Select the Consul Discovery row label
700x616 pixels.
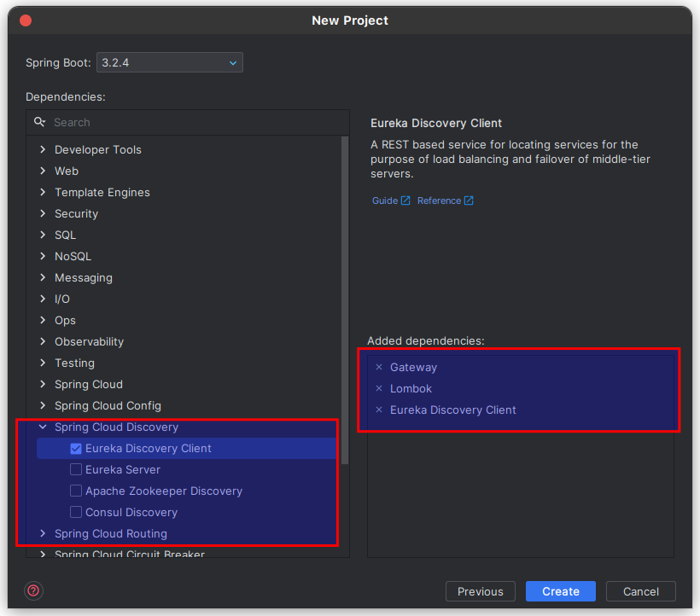click(131, 512)
